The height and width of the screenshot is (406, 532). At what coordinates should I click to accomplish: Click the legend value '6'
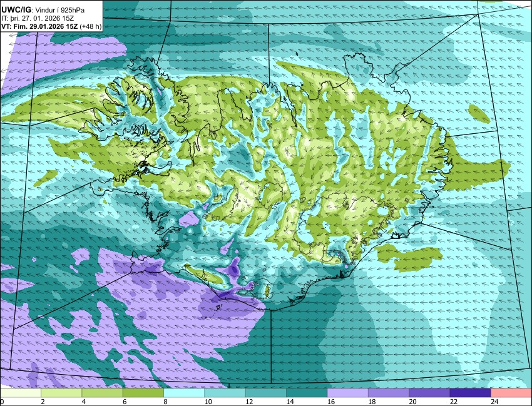125,402
